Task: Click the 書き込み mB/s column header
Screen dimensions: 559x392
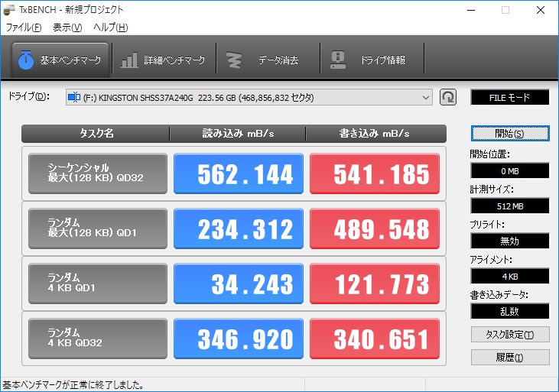Action: pos(375,133)
